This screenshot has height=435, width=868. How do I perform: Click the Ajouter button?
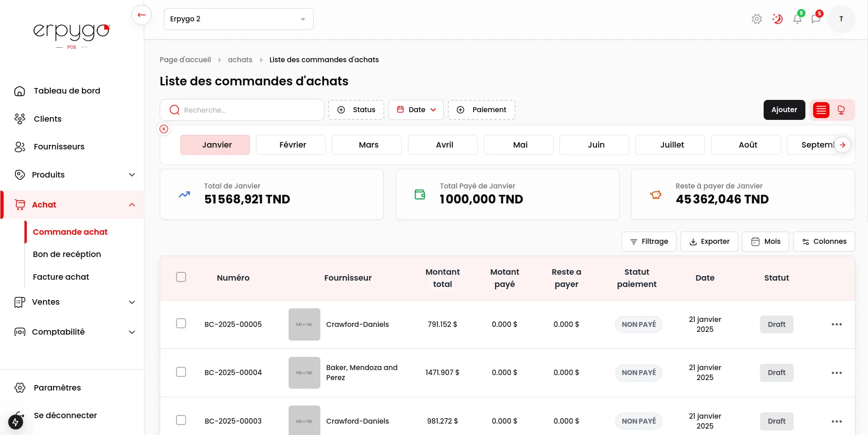[x=784, y=110]
